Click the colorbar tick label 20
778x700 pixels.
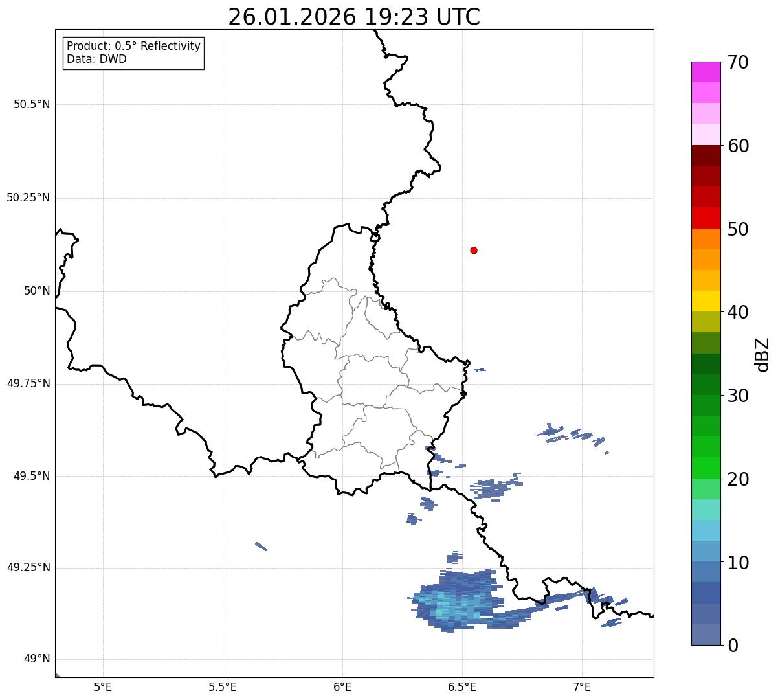pyautogui.click(x=738, y=479)
